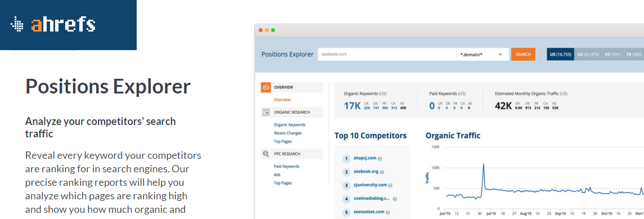The height and width of the screenshot is (219, 644).
Task: Open the Recent Changes report
Action: (287, 133)
